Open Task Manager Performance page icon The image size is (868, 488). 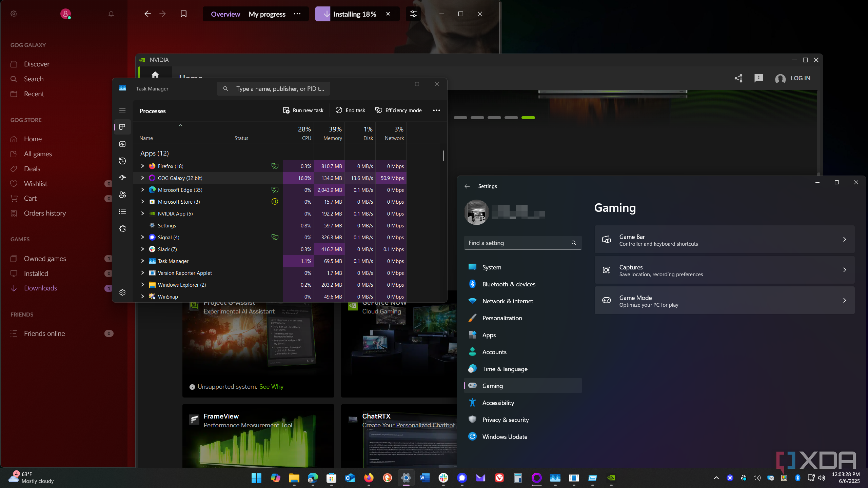point(122,144)
